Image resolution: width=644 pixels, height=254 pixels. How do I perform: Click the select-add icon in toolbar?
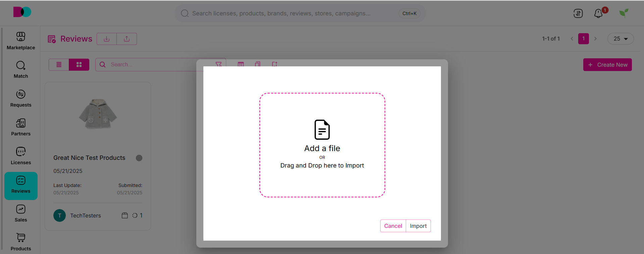click(275, 64)
